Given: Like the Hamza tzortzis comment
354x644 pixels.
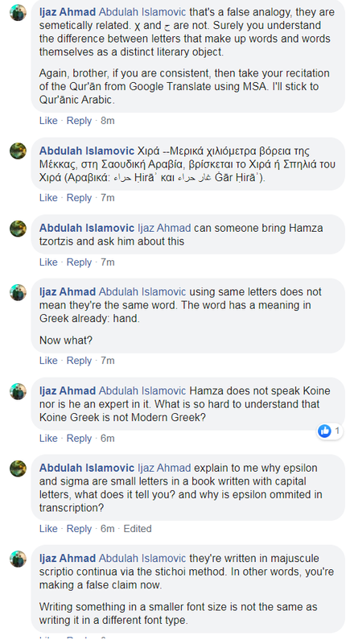Looking at the screenshot, I should 48,262.
